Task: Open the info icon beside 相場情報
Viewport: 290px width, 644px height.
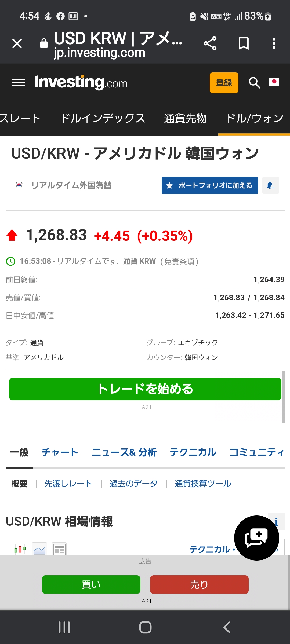Action: (x=277, y=522)
